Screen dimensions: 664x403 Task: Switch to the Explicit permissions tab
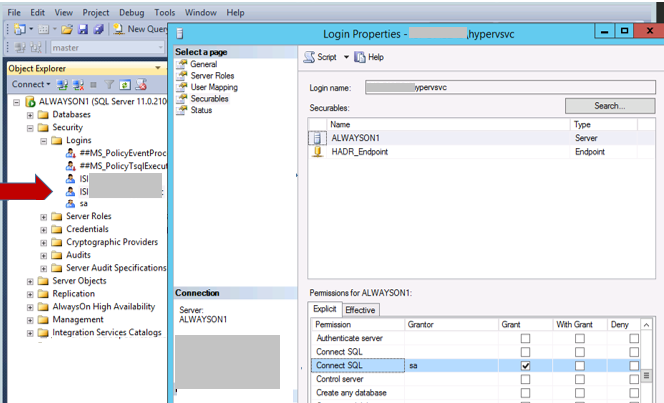pos(325,309)
